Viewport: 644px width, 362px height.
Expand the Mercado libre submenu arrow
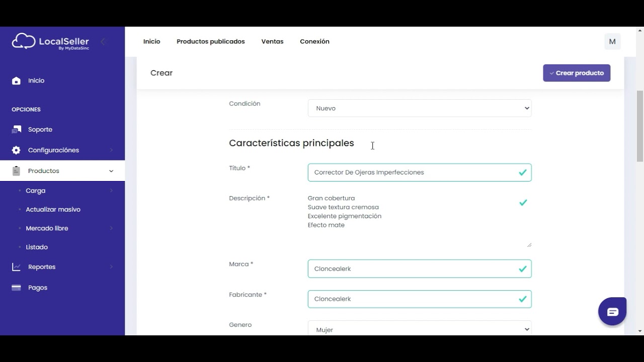click(x=111, y=228)
